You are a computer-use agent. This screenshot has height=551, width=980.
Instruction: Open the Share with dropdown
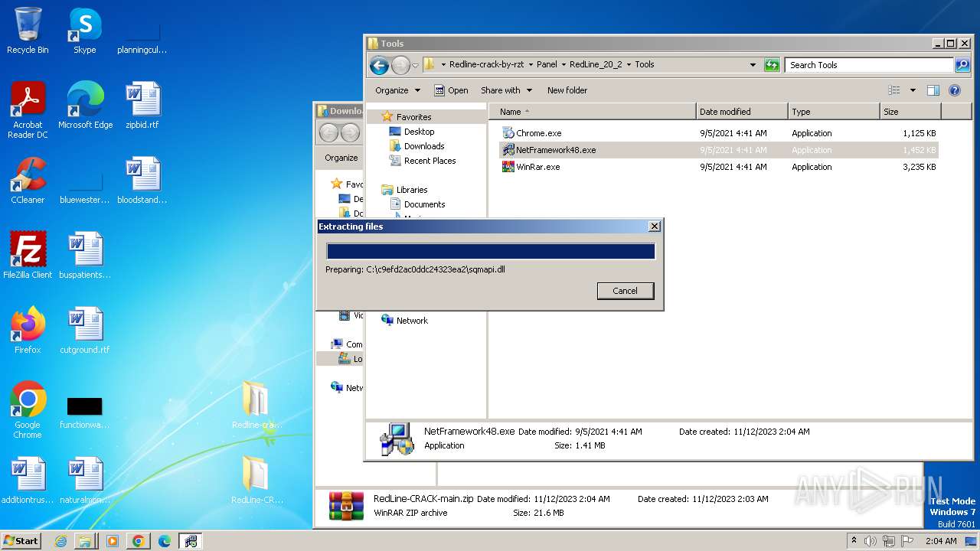pos(505,90)
